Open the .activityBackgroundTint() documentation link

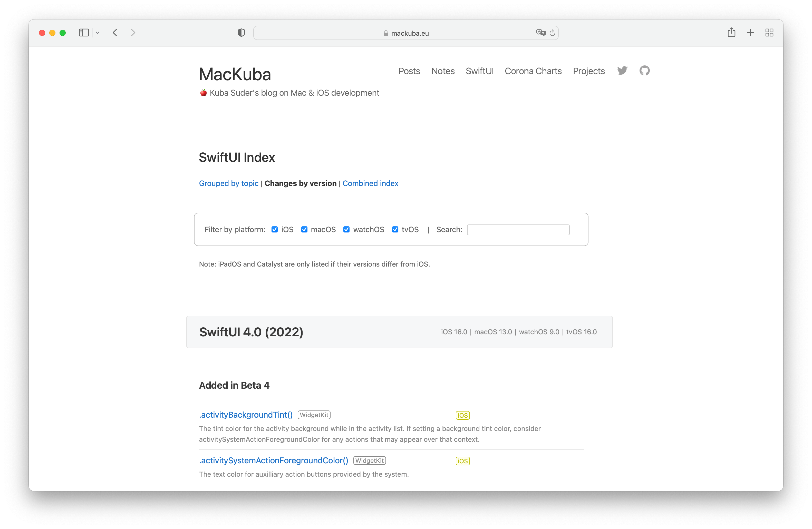coord(245,415)
